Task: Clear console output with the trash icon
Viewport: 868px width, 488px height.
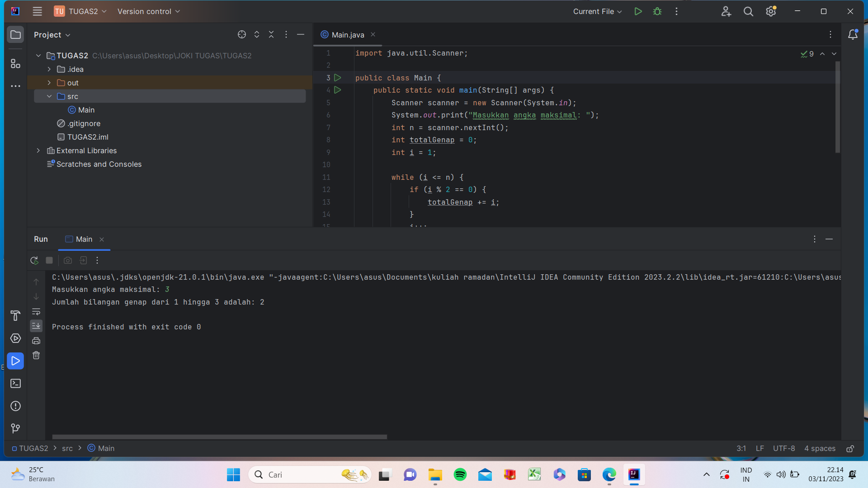Action: (x=36, y=356)
